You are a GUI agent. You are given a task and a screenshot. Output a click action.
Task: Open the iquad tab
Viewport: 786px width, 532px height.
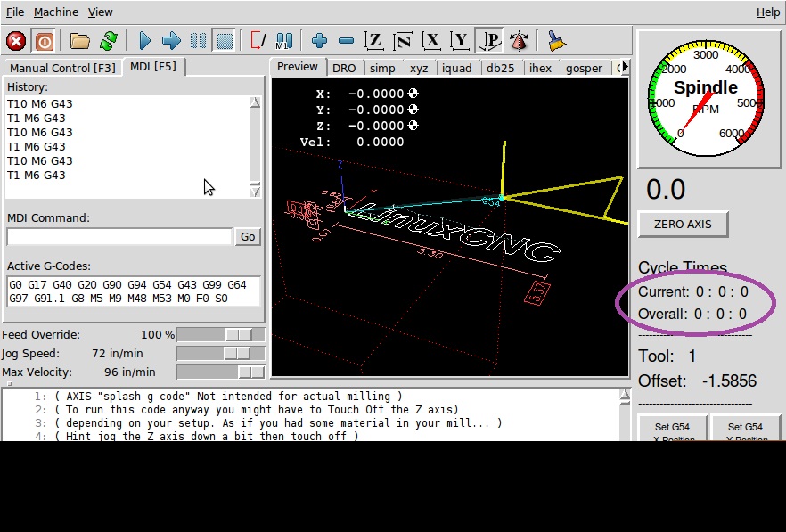click(x=456, y=68)
